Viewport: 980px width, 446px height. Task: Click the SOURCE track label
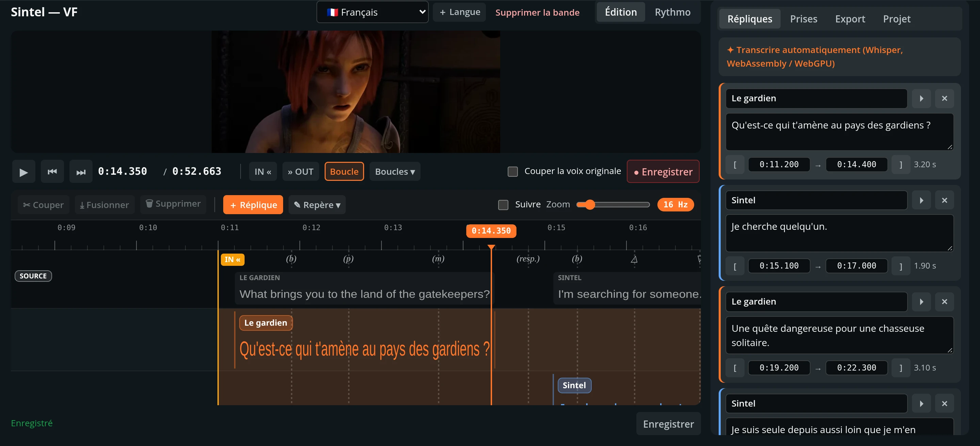pyautogui.click(x=33, y=276)
